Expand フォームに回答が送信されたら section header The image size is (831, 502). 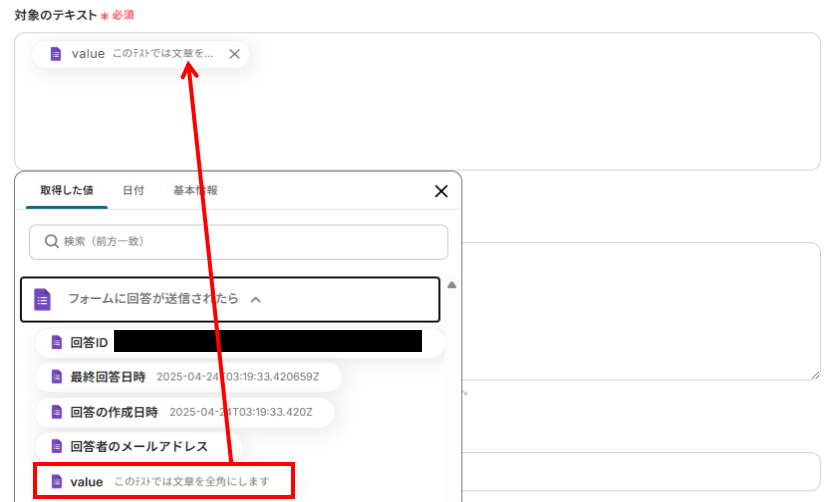tap(230, 300)
